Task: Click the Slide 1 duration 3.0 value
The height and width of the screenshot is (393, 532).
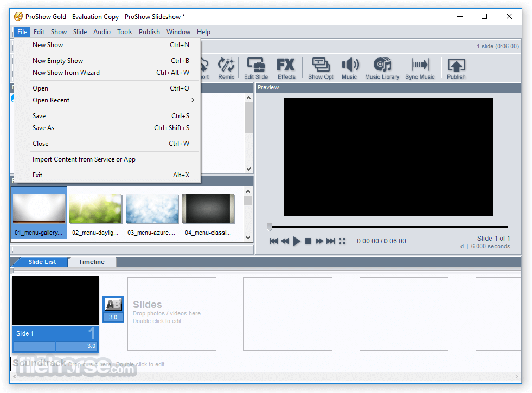Action: (x=78, y=346)
